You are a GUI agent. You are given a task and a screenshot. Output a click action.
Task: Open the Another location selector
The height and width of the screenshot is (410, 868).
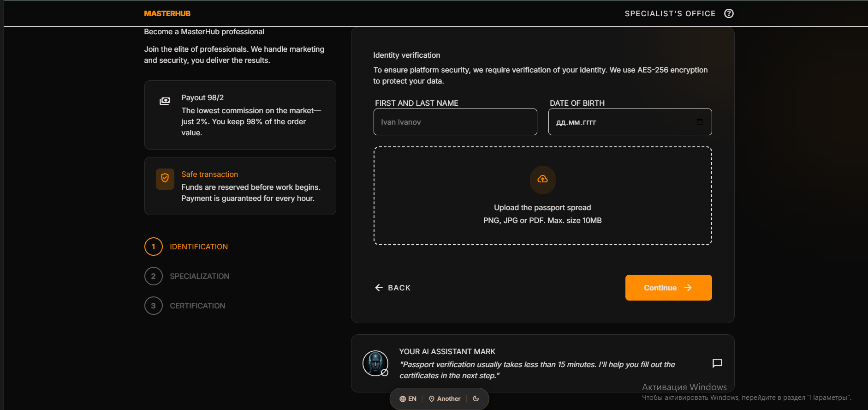445,398
